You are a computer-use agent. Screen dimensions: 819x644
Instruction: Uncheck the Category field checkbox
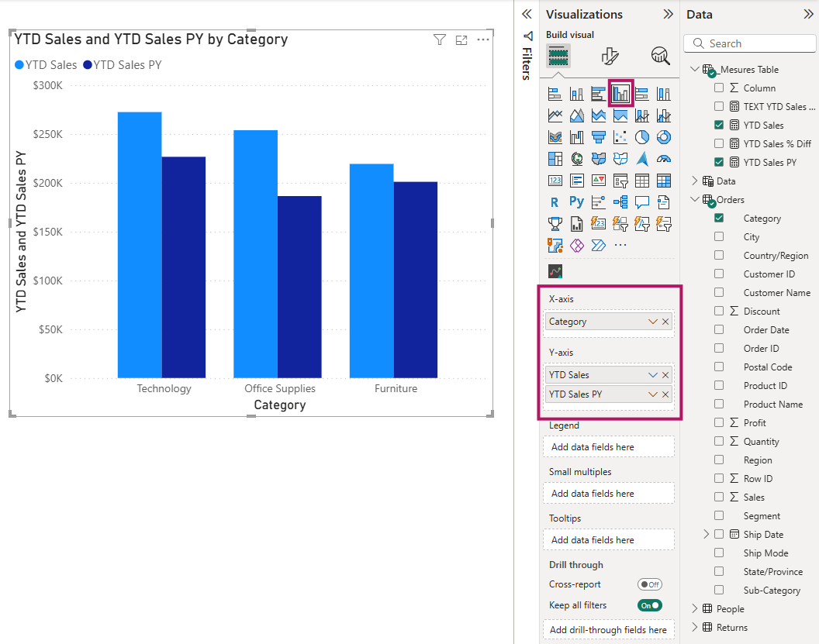(719, 218)
